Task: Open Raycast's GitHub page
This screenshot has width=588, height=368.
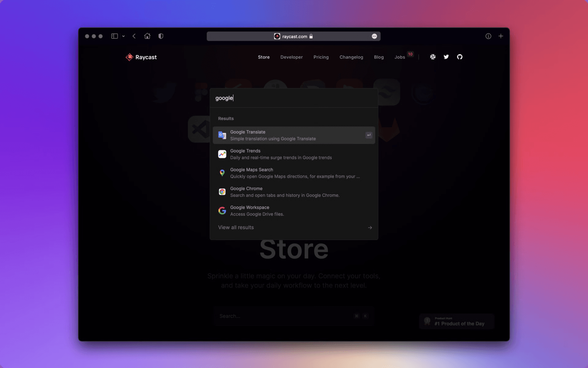Action: coord(460,57)
